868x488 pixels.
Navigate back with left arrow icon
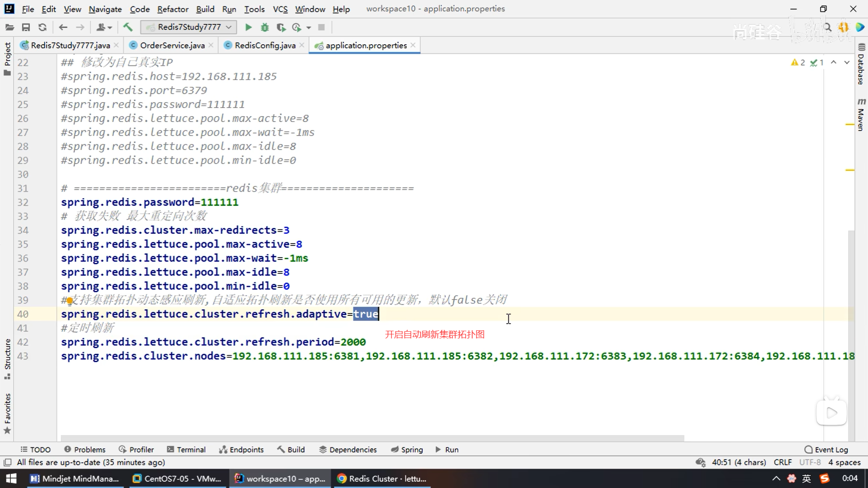[63, 28]
